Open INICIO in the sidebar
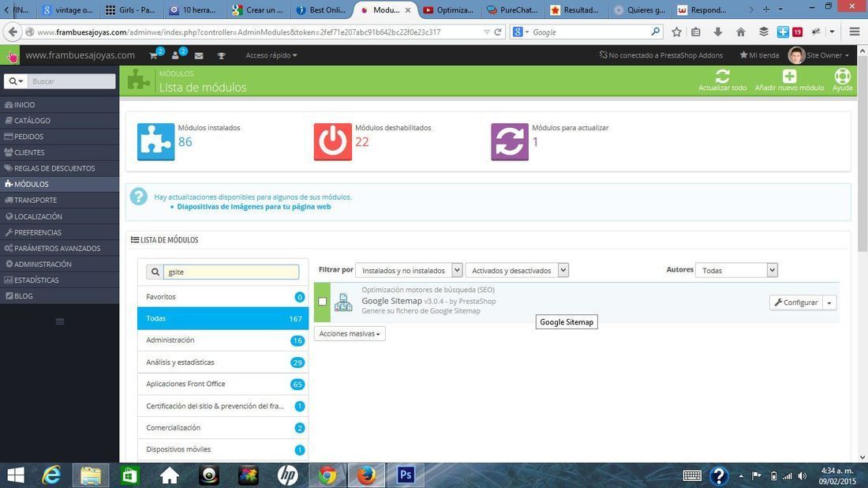Screen dimensions: 868x488 click(59, 105)
